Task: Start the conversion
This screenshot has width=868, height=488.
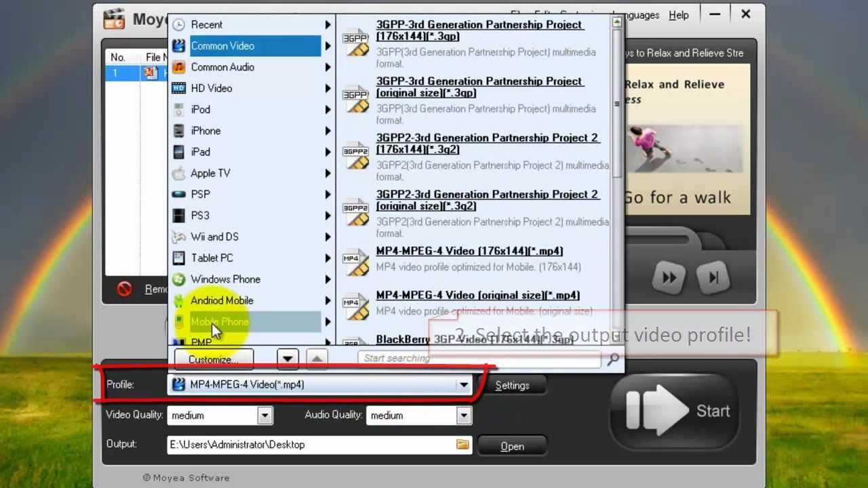Action: pos(674,411)
